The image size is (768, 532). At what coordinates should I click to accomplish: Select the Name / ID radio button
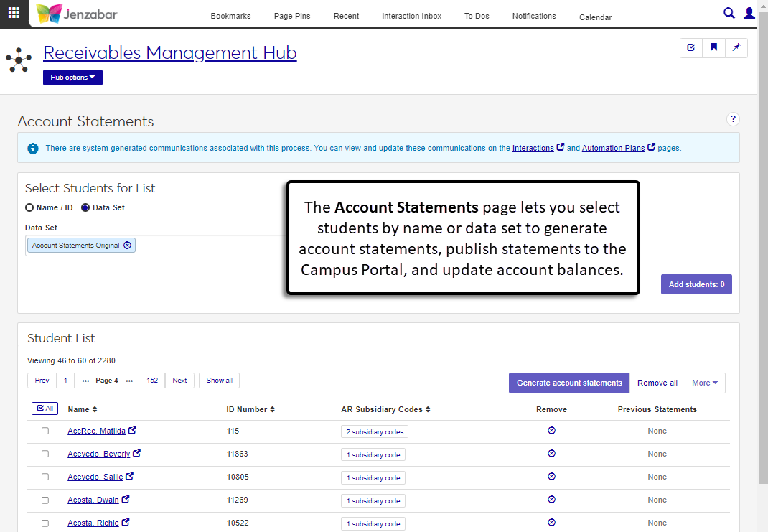[29, 207]
